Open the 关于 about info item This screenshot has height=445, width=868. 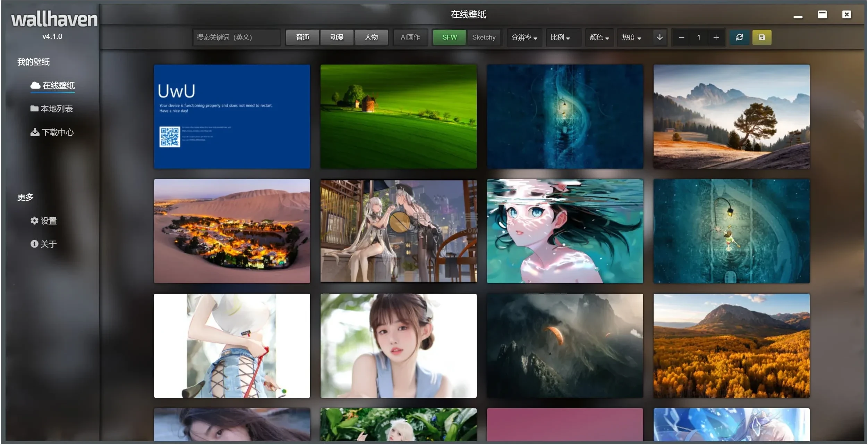(44, 244)
